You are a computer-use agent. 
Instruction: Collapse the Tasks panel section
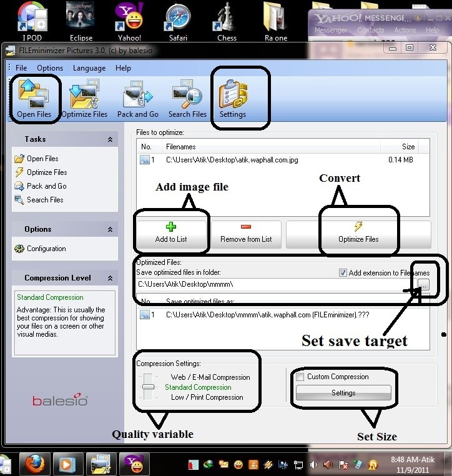click(111, 140)
